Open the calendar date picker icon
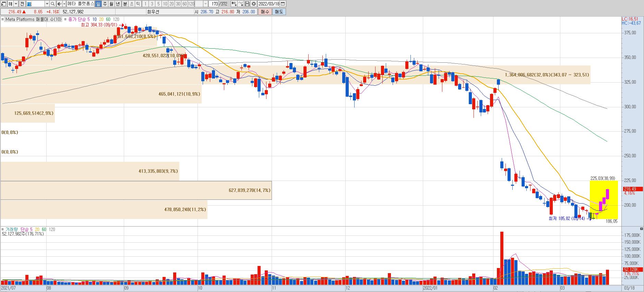The height and width of the screenshot is (292, 644). tap(283, 4)
